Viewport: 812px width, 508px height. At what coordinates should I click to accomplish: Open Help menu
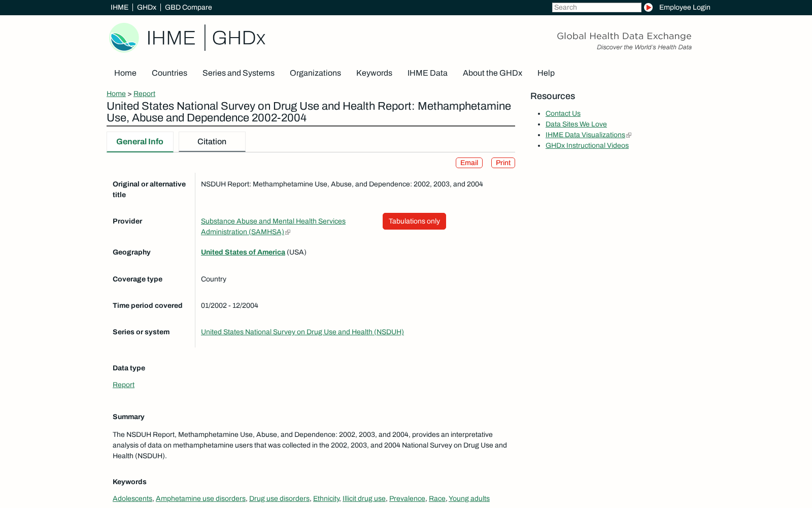click(x=546, y=73)
